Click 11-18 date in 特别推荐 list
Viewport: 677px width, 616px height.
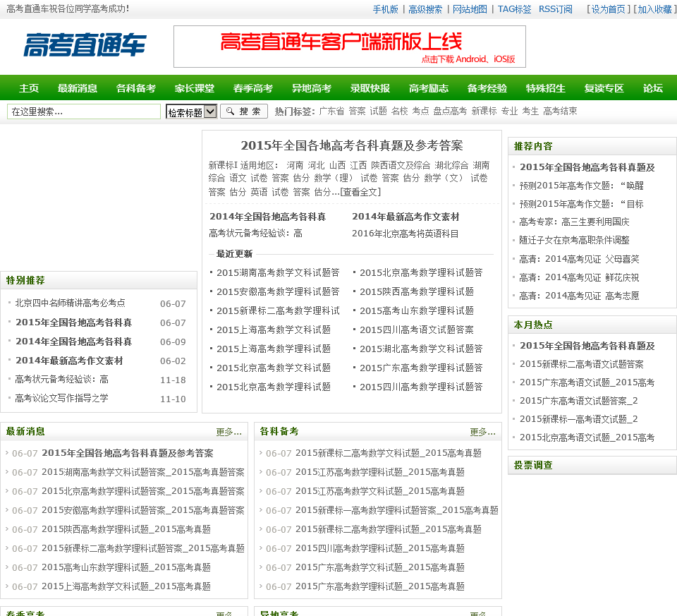(x=173, y=380)
